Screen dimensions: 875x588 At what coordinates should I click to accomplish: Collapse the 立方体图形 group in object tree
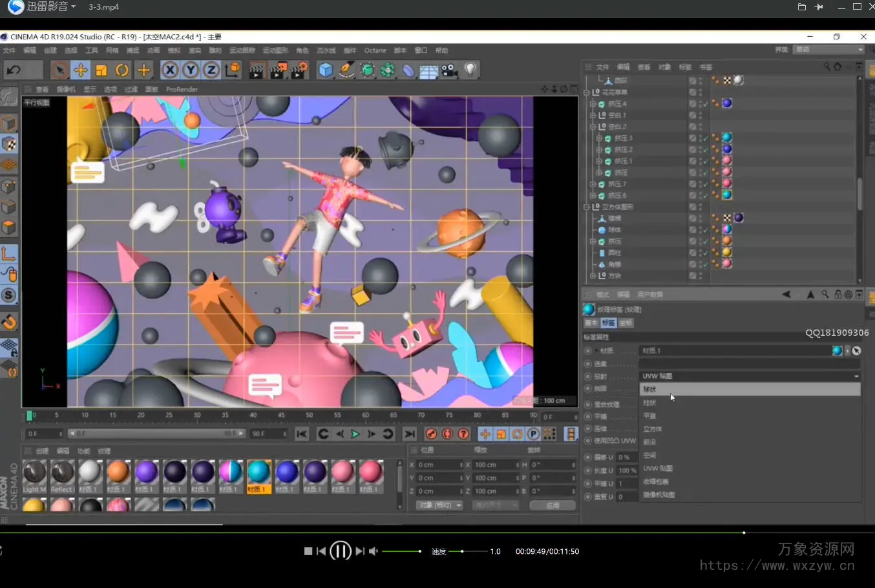pyautogui.click(x=587, y=207)
